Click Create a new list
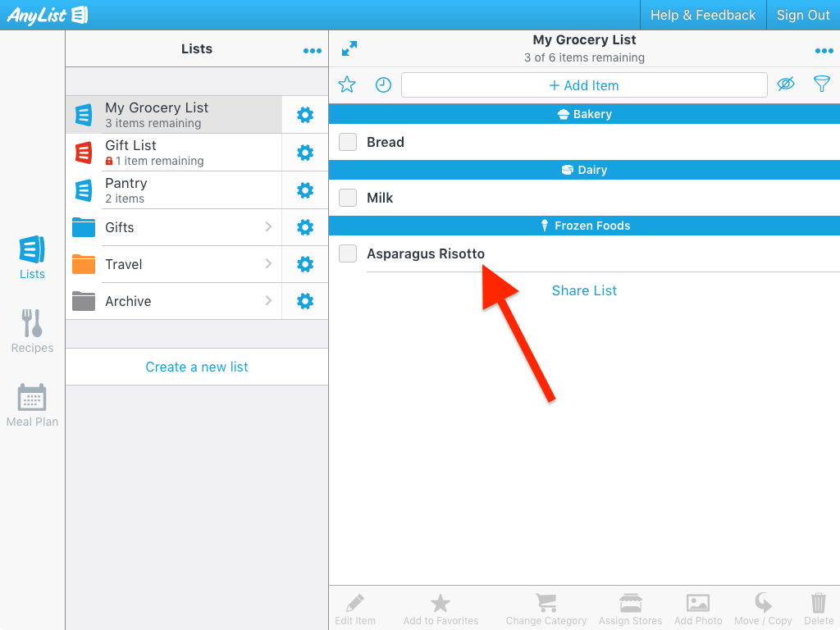840x630 pixels. [x=197, y=367]
